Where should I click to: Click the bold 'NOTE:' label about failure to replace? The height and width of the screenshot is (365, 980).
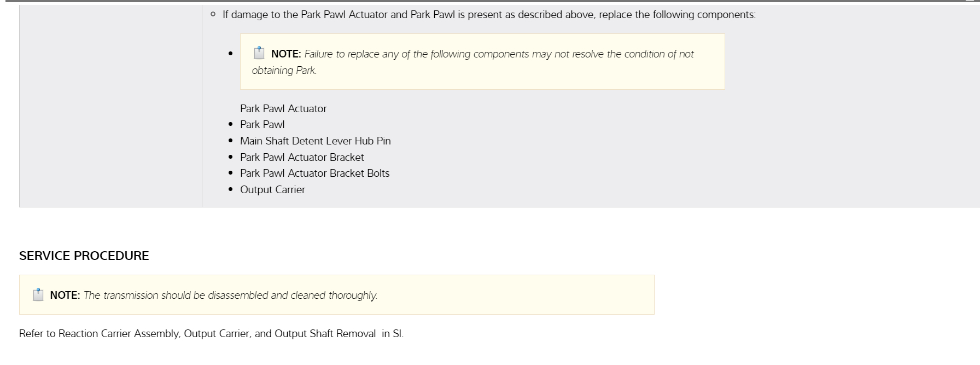(x=286, y=54)
